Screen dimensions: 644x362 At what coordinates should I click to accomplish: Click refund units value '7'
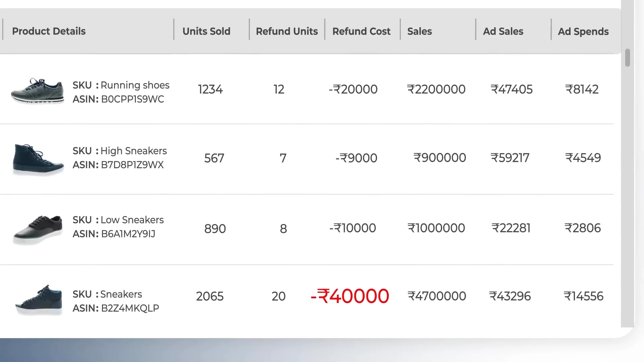(283, 158)
